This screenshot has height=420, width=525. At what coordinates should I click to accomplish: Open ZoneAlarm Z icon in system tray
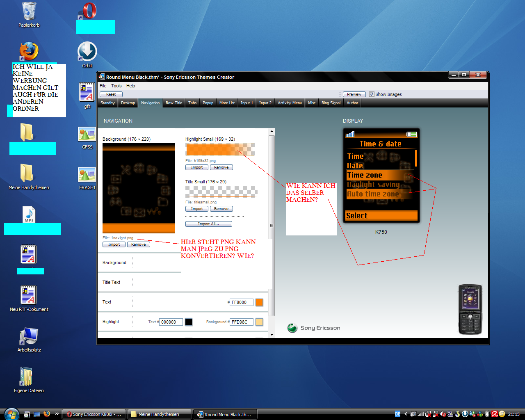tap(450, 414)
